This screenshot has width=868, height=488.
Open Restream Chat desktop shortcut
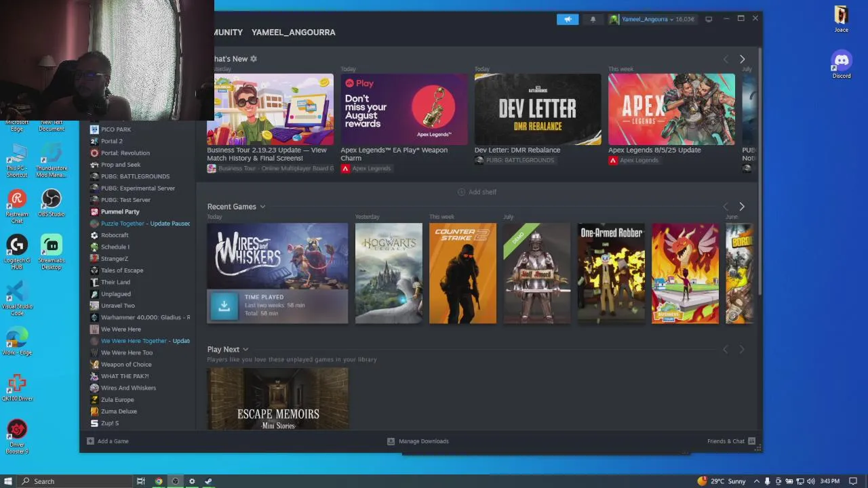17,206
